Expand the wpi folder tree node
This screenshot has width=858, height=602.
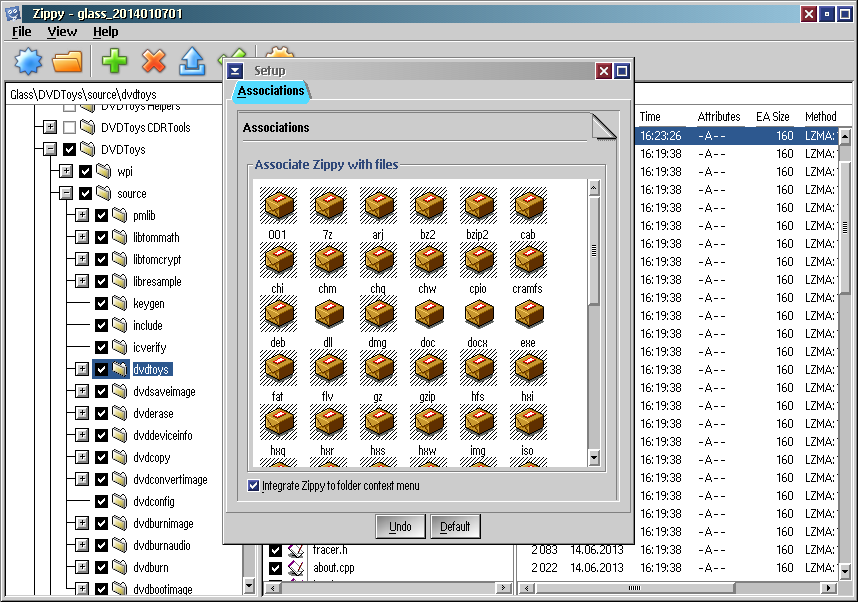point(66,172)
